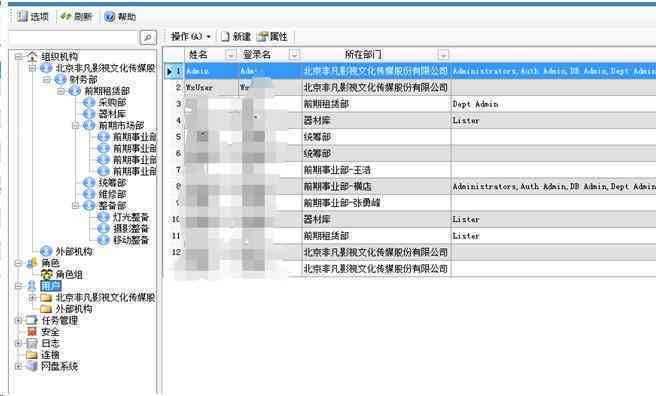
Task: Collapse the 角色 node
Action: tap(18, 263)
